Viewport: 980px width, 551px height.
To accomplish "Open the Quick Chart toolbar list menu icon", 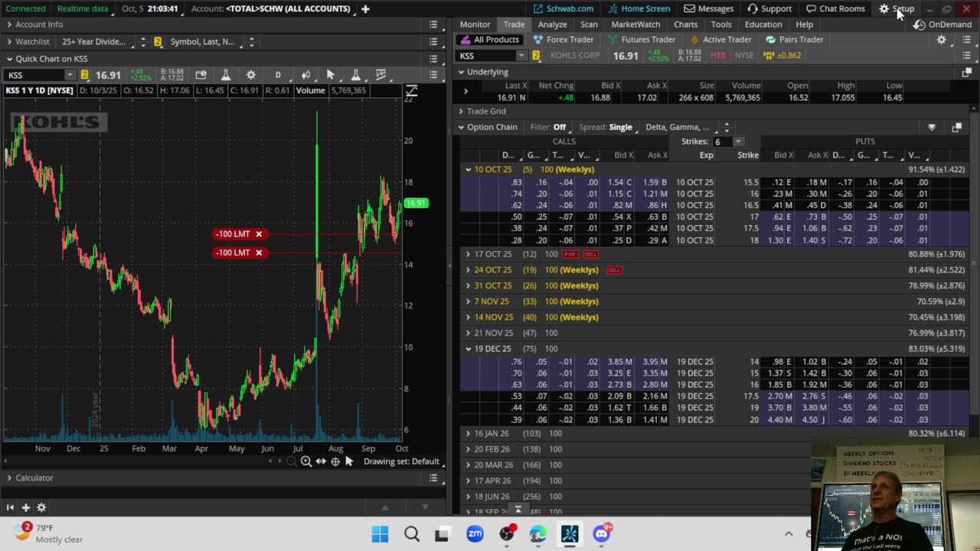I will pos(433,75).
